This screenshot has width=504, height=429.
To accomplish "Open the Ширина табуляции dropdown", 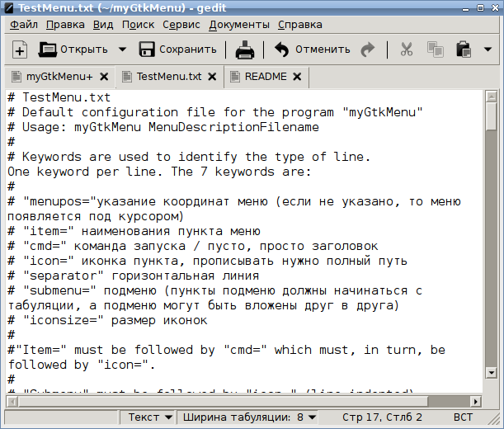I will [247, 417].
